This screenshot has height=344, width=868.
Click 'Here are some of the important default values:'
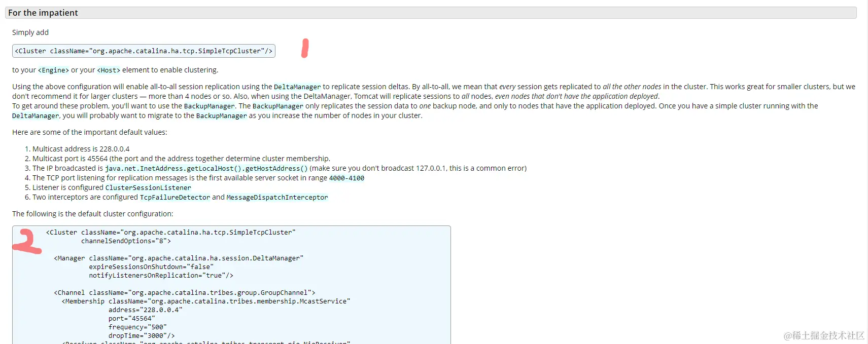pos(89,132)
